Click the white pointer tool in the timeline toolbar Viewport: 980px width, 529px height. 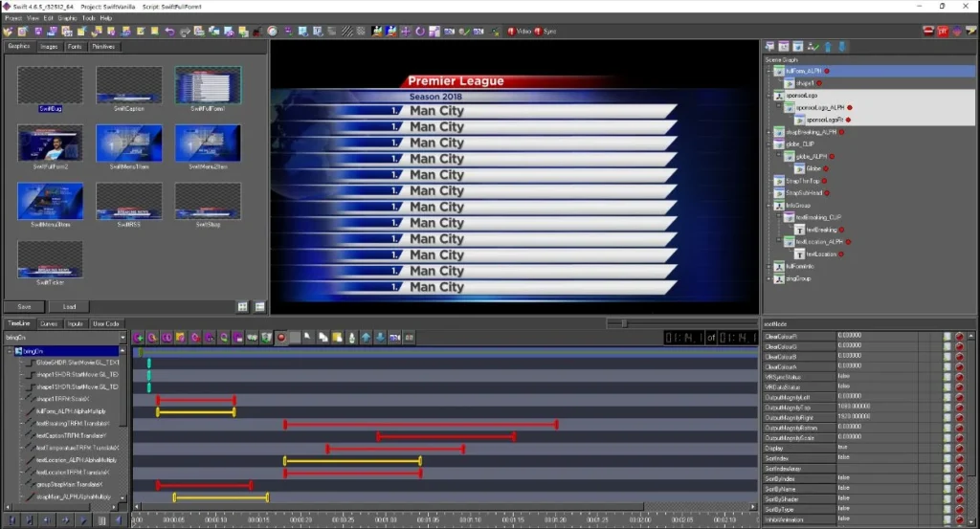[x=308, y=338]
